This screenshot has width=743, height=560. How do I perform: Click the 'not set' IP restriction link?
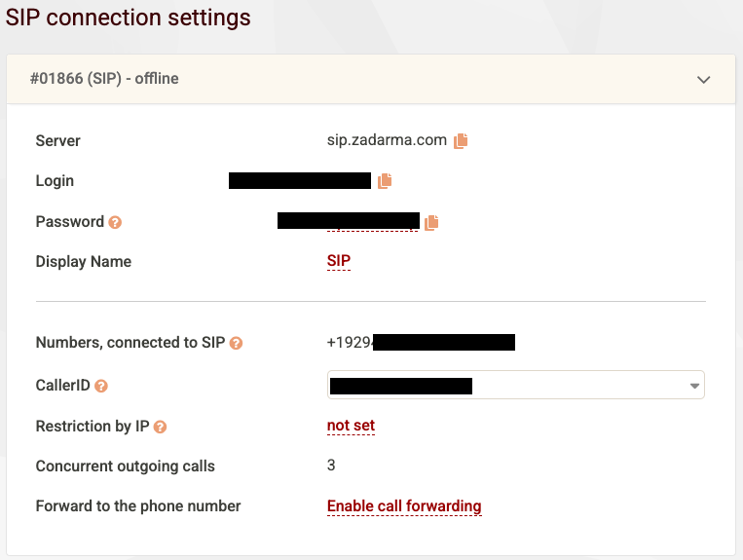tap(351, 426)
